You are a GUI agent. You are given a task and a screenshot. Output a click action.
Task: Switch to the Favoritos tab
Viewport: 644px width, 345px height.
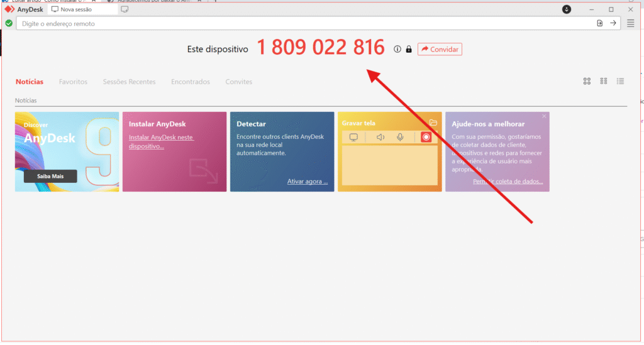point(73,82)
